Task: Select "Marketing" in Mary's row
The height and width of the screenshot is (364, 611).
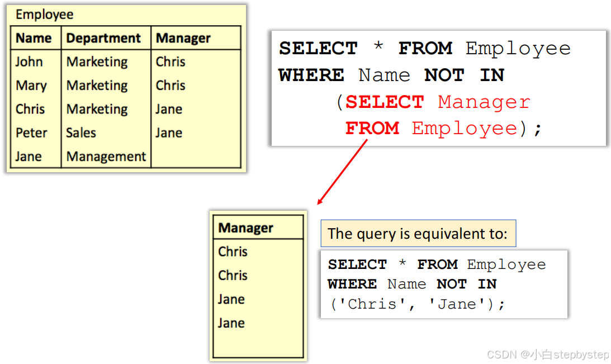Action: (97, 86)
